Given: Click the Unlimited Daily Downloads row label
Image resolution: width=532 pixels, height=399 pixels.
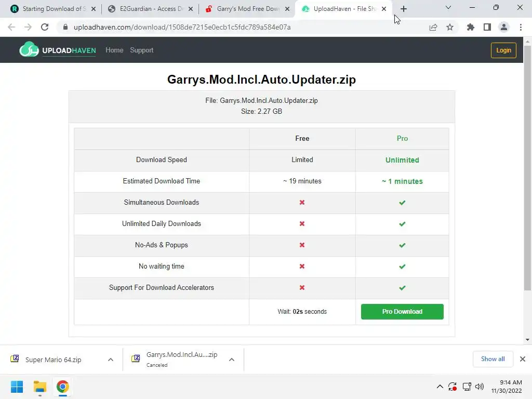Looking at the screenshot, I should point(162,223).
